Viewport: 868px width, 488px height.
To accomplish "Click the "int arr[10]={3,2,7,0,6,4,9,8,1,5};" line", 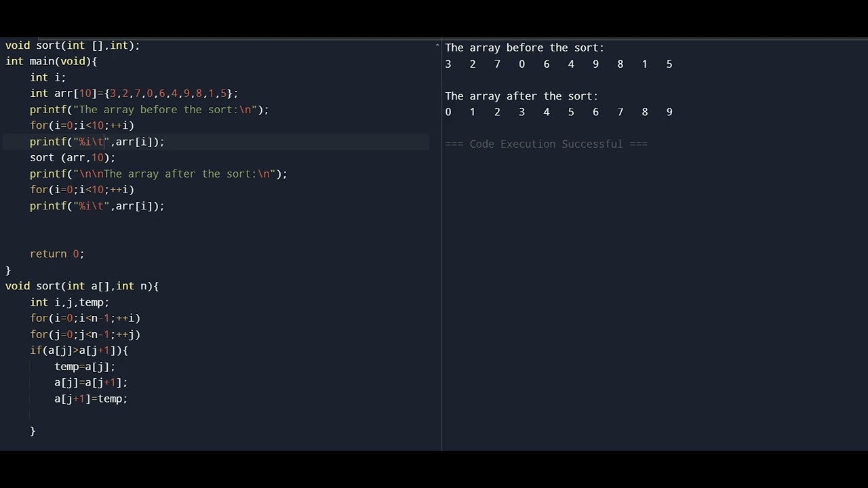I will tap(134, 94).
